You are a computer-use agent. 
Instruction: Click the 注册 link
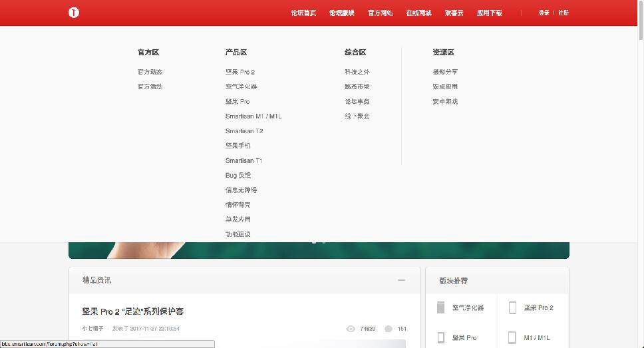[563, 13]
